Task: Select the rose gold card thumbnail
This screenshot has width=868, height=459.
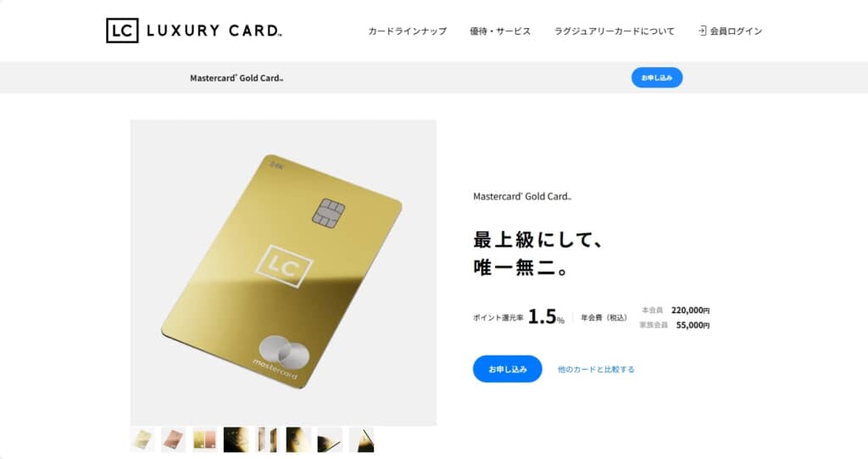Action: (x=173, y=439)
